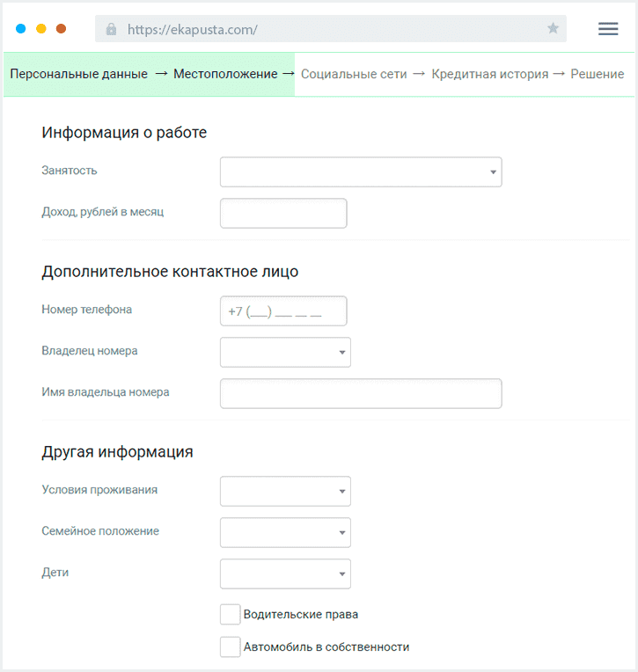Check the Водительские права checkbox
The height and width of the screenshot is (672, 638).
coord(231,614)
